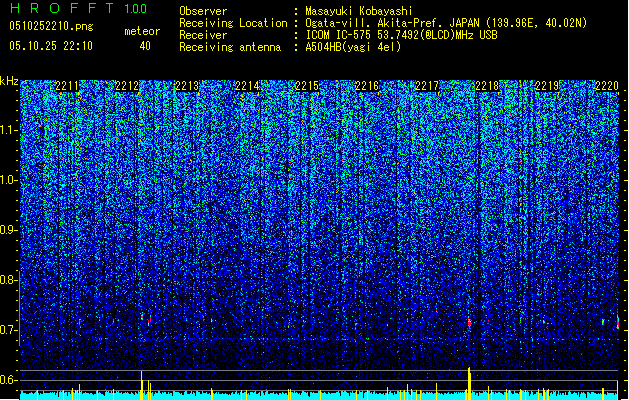Click the 1.0 kHz axis tick label

(8, 180)
